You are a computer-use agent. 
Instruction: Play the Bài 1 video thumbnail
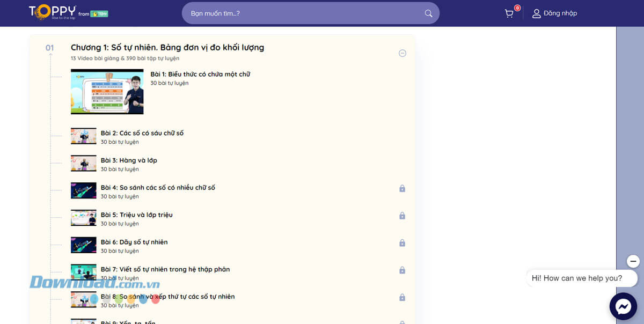coord(107,92)
